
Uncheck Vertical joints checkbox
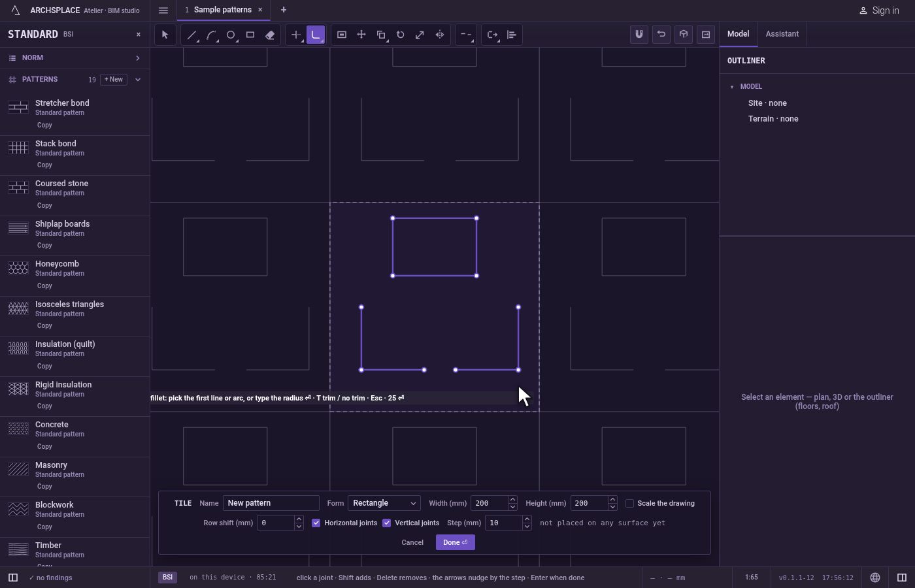(x=387, y=523)
